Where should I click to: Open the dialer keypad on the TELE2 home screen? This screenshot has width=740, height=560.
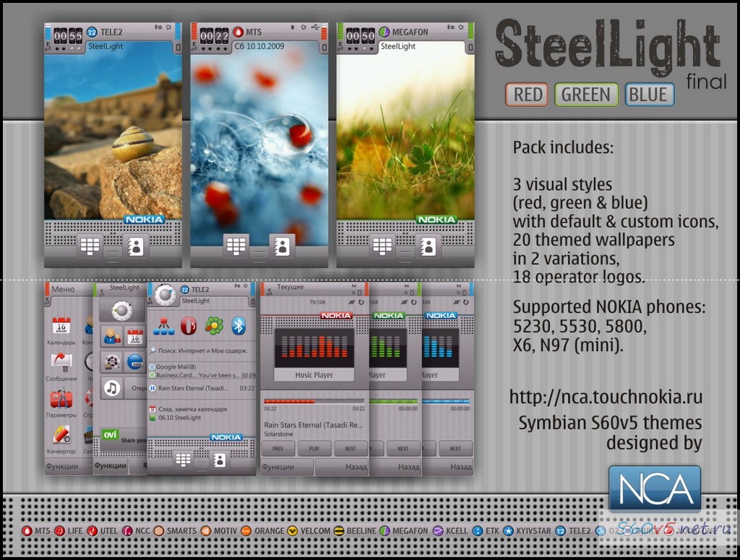pyautogui.click(x=90, y=246)
